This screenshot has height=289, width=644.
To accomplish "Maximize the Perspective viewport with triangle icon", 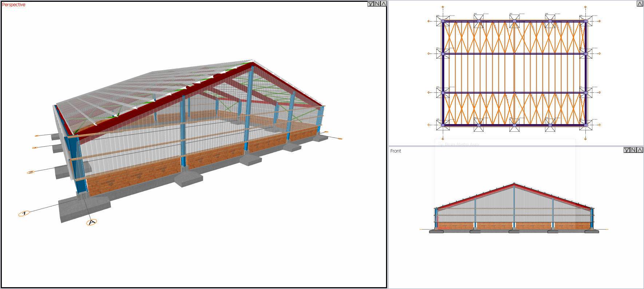I will (x=383, y=4).
